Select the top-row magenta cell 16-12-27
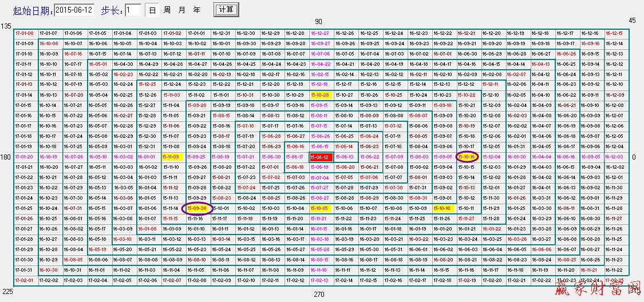This screenshot has height=302, width=644. (x=319, y=33)
